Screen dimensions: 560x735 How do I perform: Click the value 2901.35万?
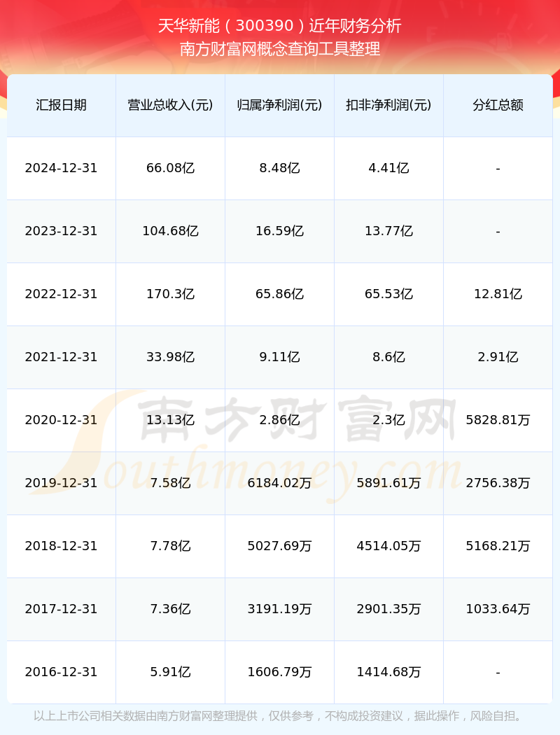[x=389, y=610]
